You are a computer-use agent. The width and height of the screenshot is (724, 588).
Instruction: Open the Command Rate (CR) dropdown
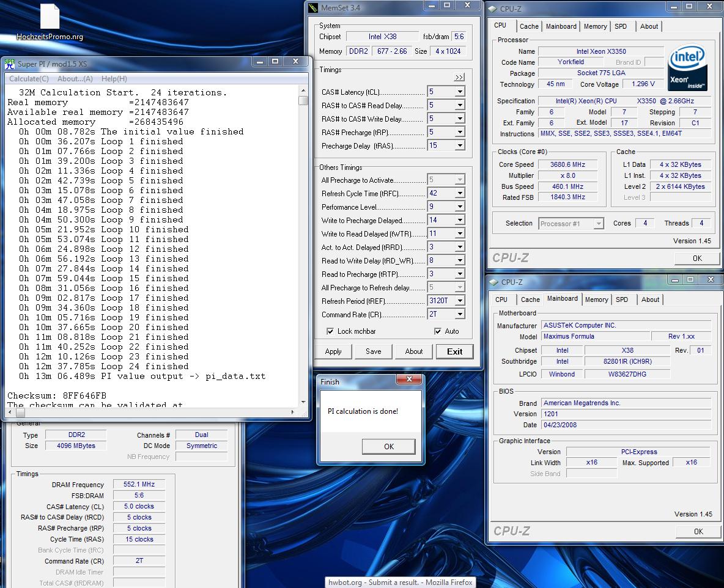pos(460,314)
